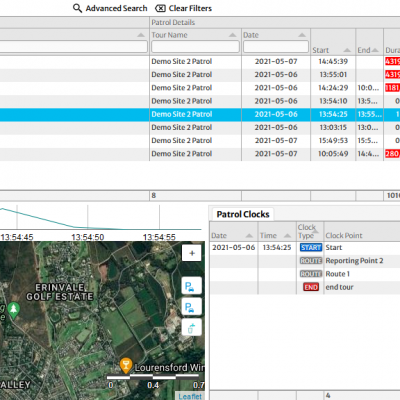Click the green tree park marker

point(13,310)
